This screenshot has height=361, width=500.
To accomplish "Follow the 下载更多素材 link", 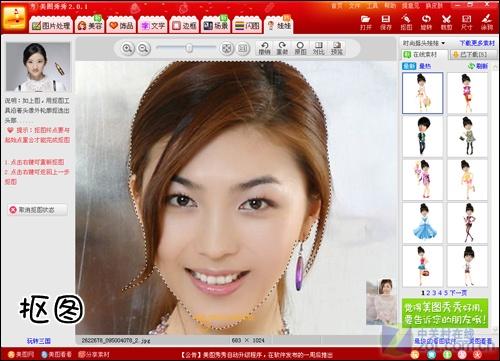I will click(x=477, y=43).
